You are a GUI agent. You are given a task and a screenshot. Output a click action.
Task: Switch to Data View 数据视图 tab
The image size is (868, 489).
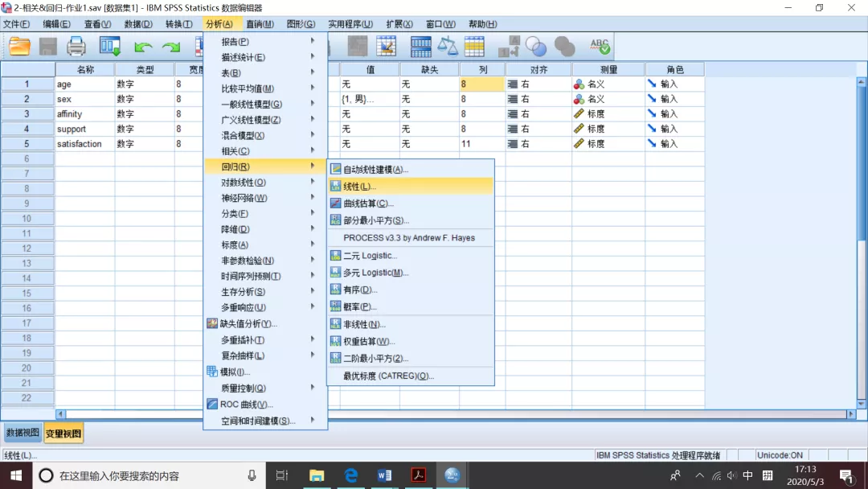tap(23, 433)
